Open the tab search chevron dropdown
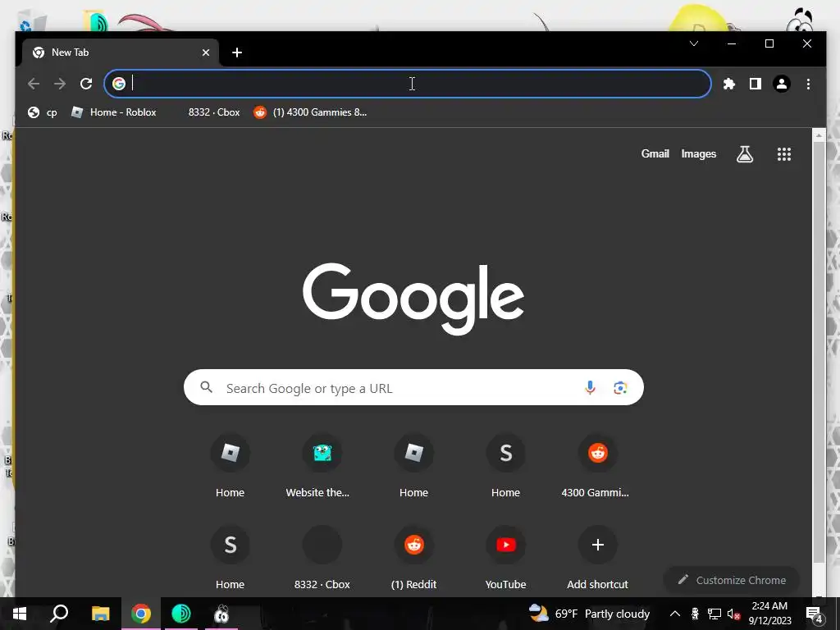Screen dimensions: 840x630 pyautogui.click(x=694, y=43)
